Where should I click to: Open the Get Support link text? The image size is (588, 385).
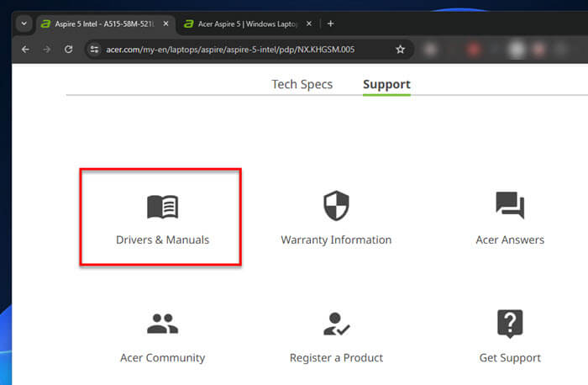click(x=510, y=357)
